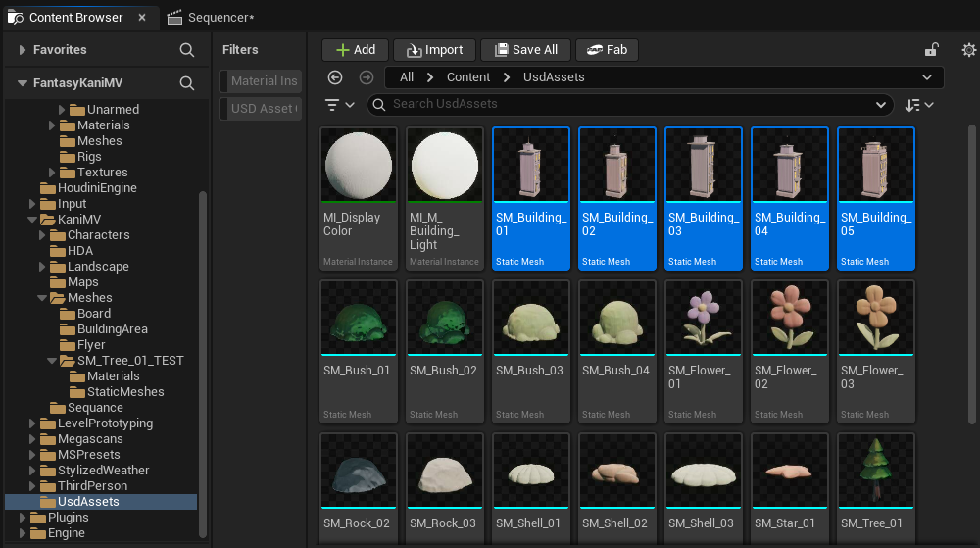This screenshot has width=980, height=548.
Task: Search in Favorites section
Action: click(187, 50)
